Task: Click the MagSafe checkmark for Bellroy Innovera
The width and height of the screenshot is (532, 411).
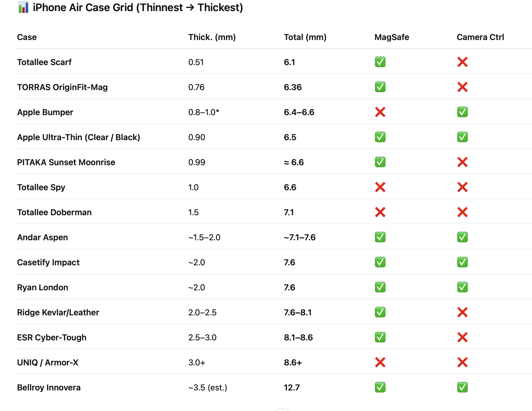Action: pos(380,387)
